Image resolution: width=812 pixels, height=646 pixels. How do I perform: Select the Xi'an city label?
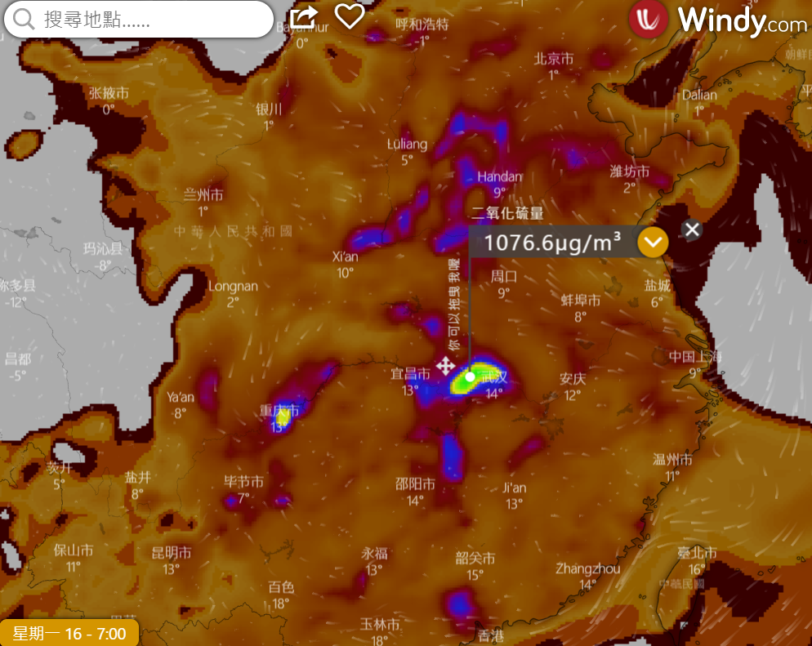[345, 256]
